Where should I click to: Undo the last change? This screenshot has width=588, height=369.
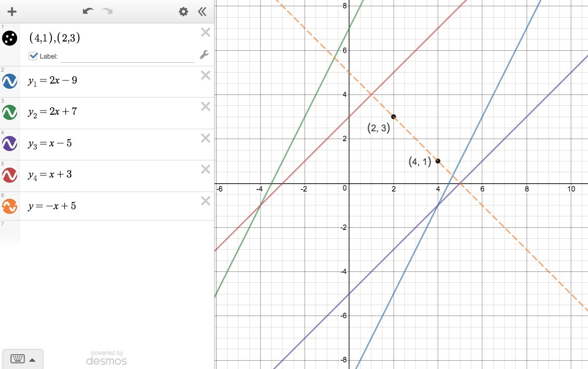88,11
